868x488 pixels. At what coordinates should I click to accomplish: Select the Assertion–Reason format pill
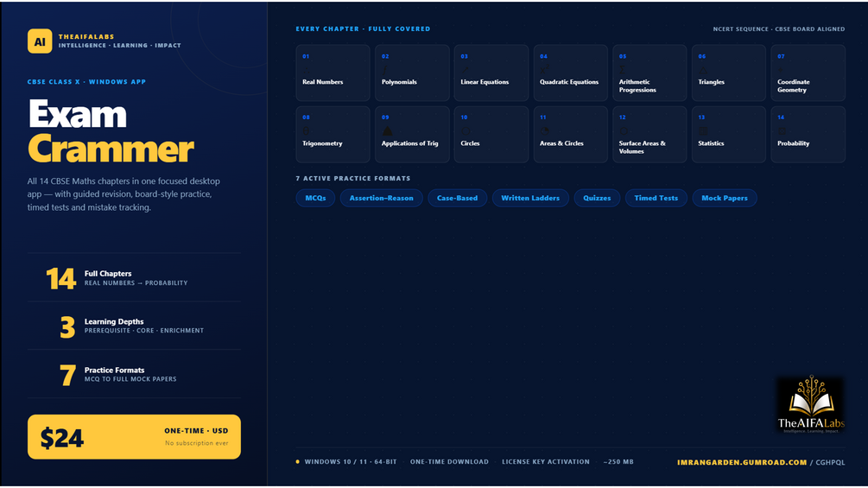[x=382, y=198]
